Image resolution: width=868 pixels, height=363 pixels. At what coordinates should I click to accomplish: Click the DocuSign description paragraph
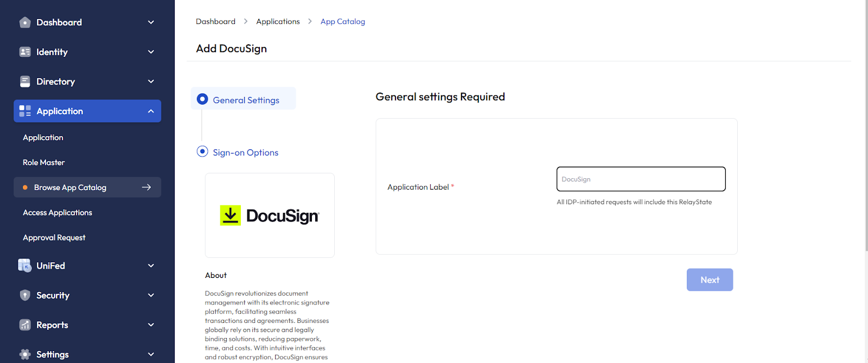pos(267,325)
